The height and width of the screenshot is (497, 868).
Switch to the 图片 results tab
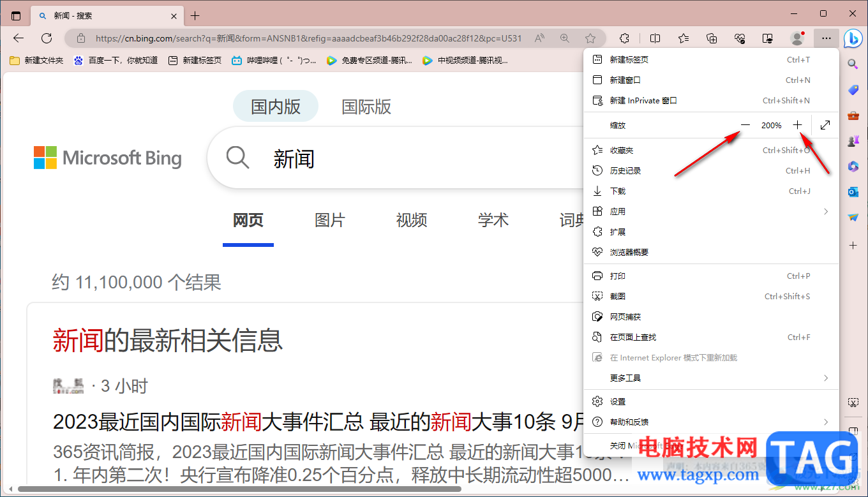330,221
